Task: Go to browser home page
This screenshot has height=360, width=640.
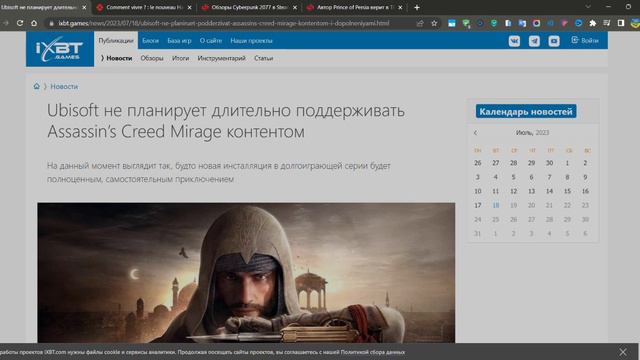Action: coord(34,23)
